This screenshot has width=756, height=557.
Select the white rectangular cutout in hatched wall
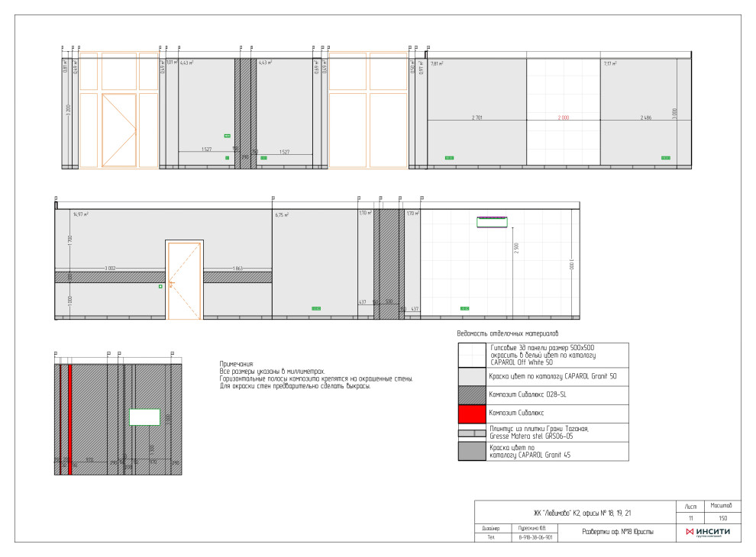point(144,417)
